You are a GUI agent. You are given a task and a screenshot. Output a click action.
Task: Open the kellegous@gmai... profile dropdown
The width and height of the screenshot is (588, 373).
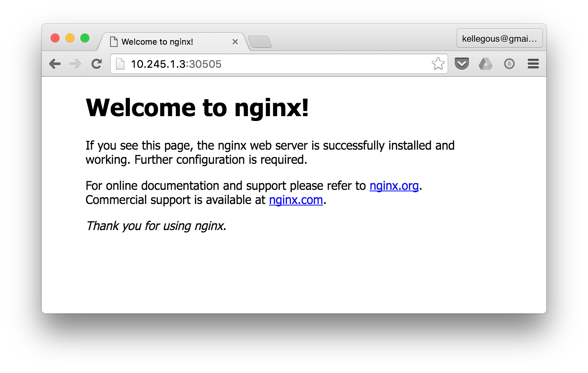point(499,39)
